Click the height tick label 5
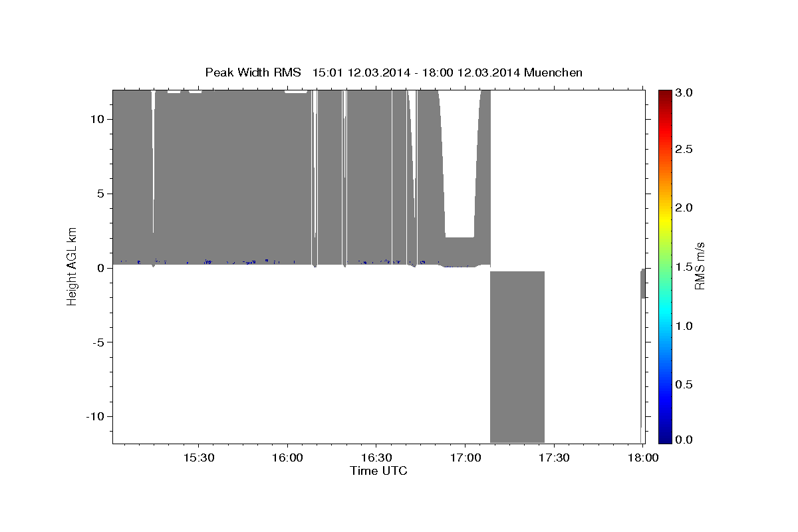This screenshot has width=798, height=532. point(102,194)
